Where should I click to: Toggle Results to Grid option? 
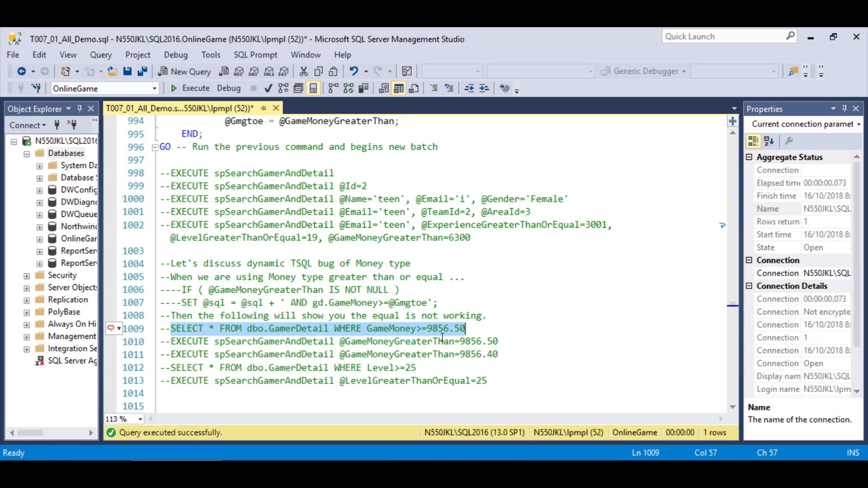point(398,89)
